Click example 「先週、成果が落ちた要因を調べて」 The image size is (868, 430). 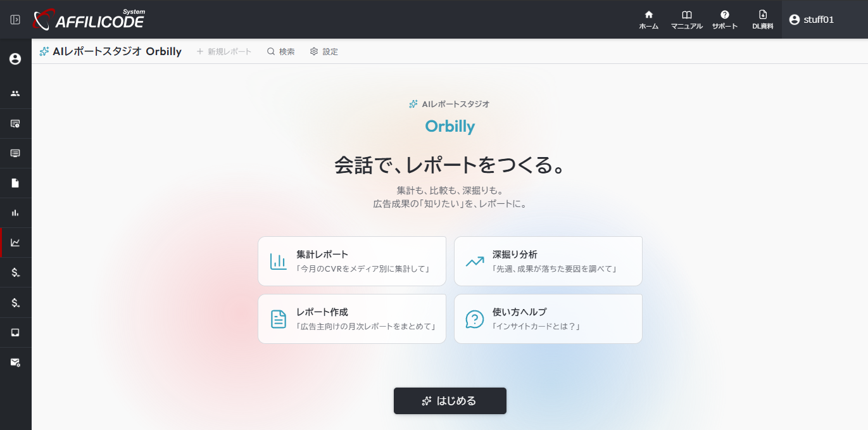click(555, 269)
